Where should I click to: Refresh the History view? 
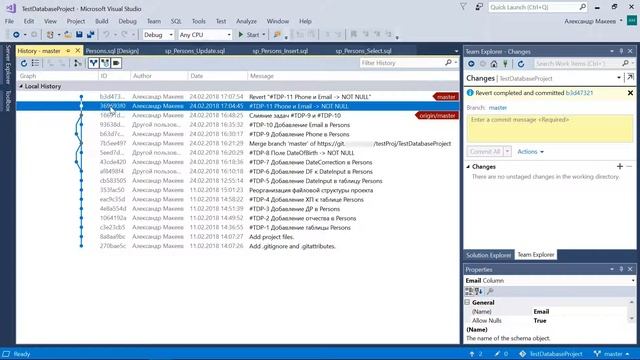(24, 63)
